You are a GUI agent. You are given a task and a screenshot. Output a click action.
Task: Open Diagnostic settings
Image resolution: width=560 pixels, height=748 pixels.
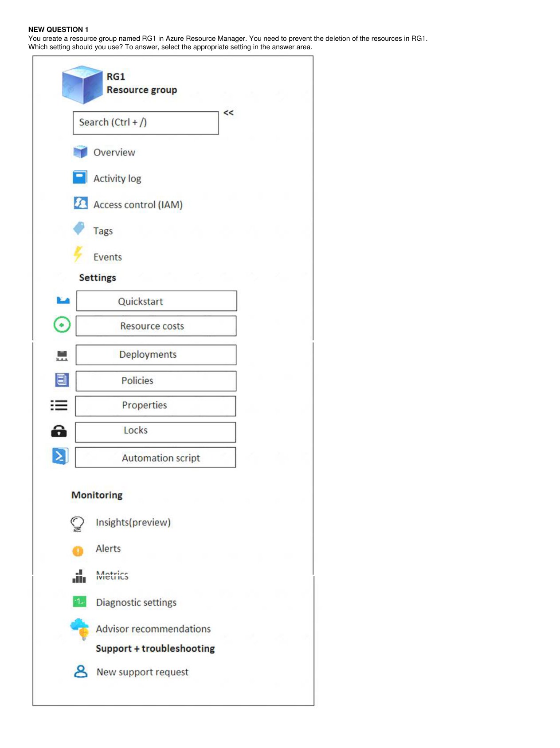pos(136,602)
